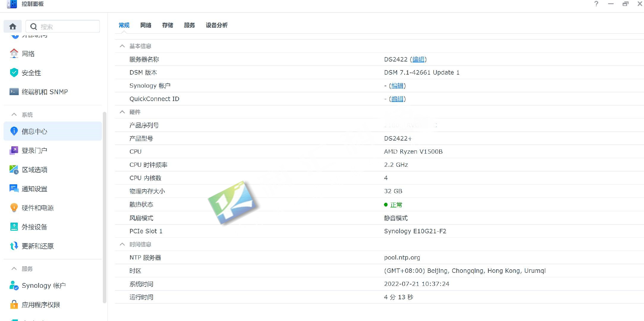Go to Control Panel home icon

pos(12,26)
